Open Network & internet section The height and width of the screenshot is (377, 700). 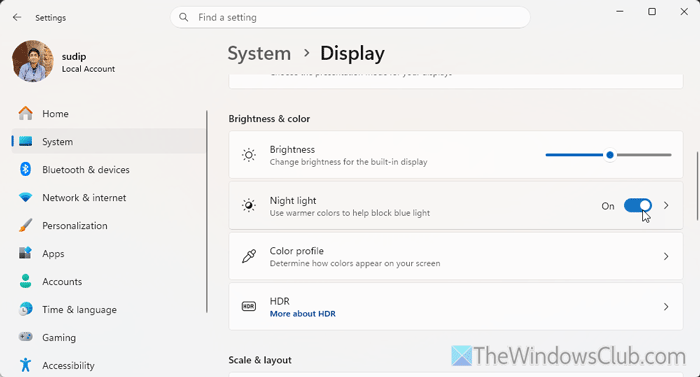(108, 197)
